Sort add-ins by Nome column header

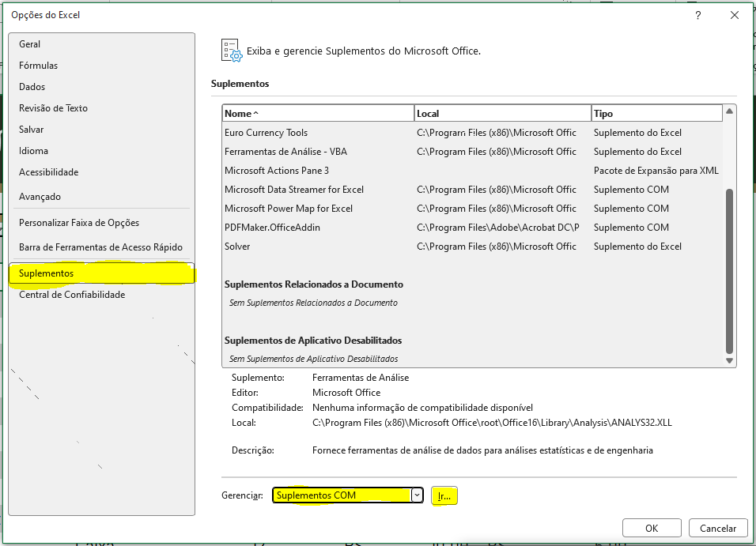318,113
